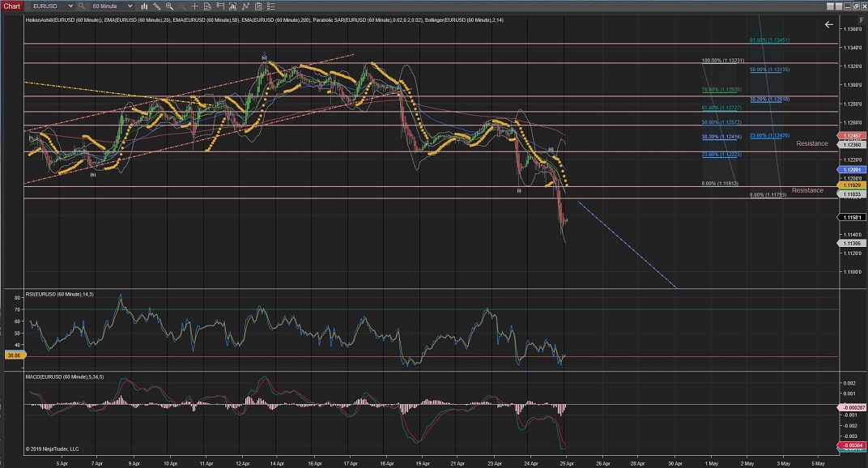
Task: Click the instrument search magnifier icon
Action: (x=81, y=6)
